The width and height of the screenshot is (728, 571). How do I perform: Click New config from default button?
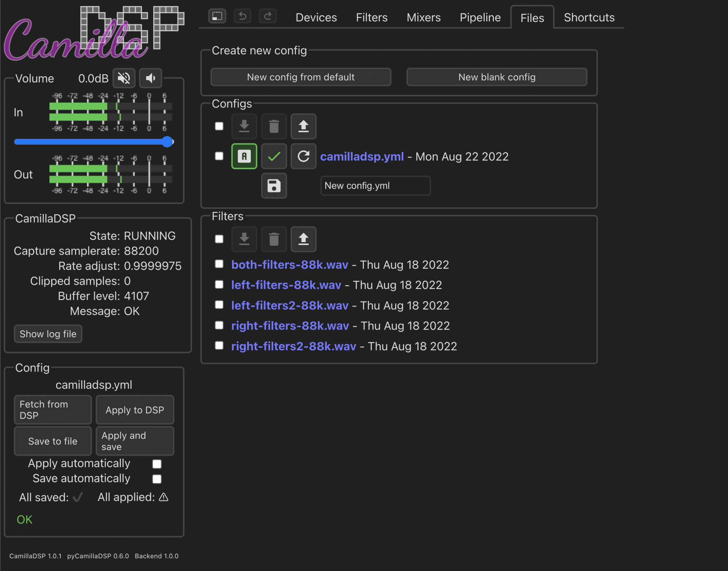[x=301, y=77]
